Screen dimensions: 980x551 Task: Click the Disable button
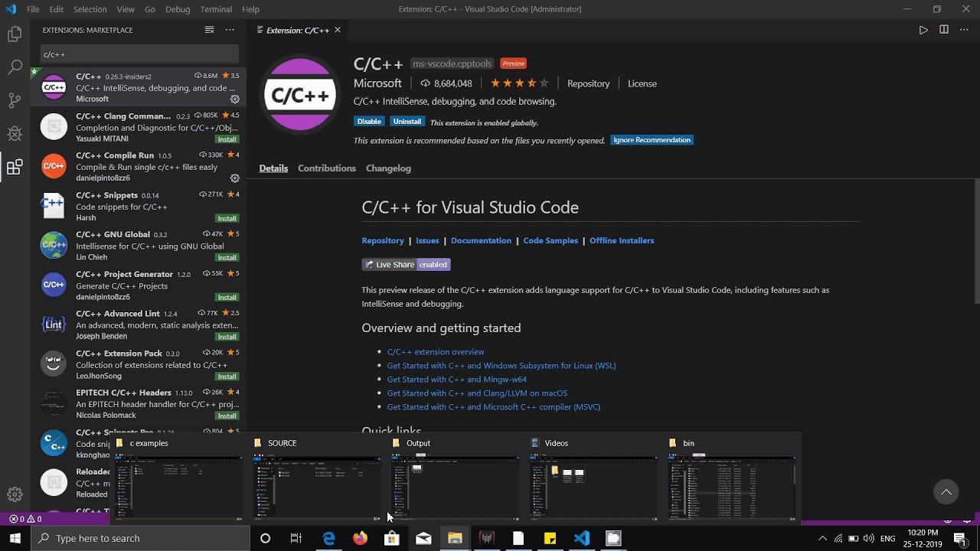tap(369, 122)
